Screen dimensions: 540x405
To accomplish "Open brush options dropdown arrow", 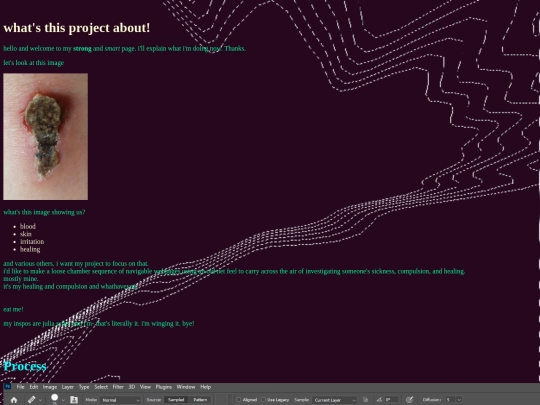I will tap(63, 400).
